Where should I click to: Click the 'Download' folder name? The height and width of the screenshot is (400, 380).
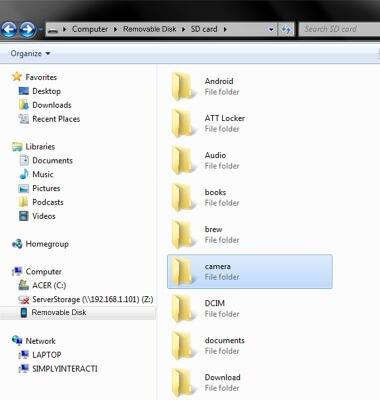(x=222, y=377)
